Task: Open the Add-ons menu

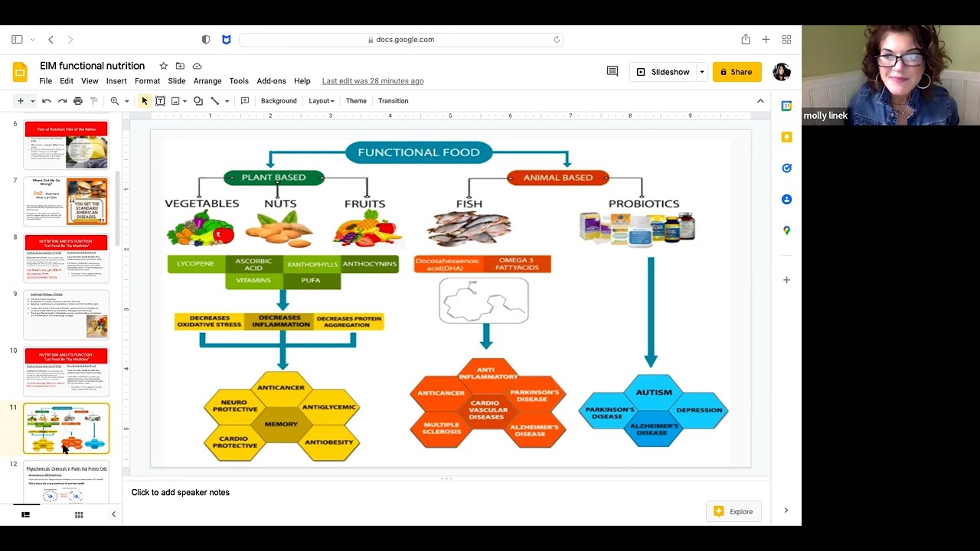Action: pyautogui.click(x=271, y=81)
